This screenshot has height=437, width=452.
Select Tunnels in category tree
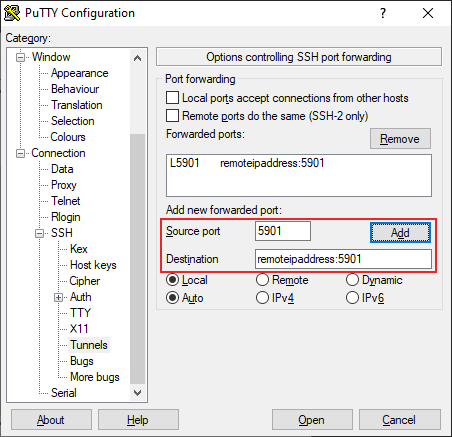tap(89, 345)
